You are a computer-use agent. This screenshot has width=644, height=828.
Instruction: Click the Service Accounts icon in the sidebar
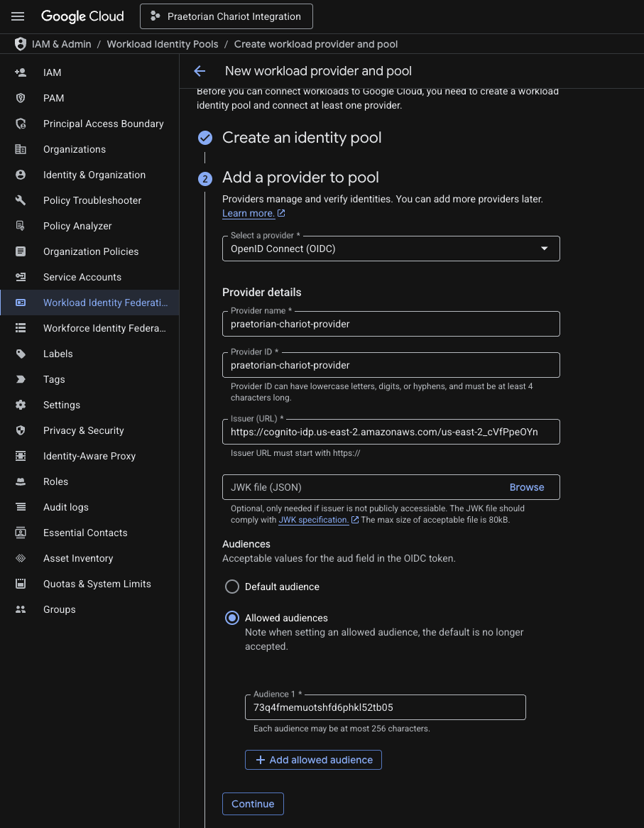[21, 277]
